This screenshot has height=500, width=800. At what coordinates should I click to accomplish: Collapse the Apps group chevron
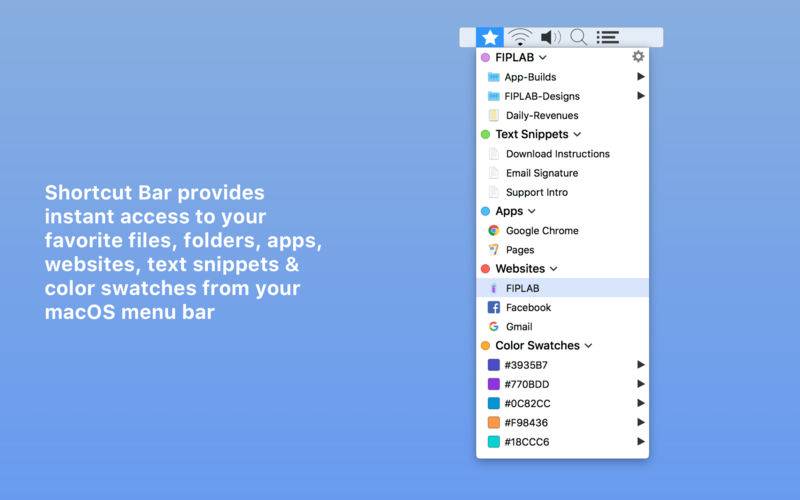click(x=532, y=211)
